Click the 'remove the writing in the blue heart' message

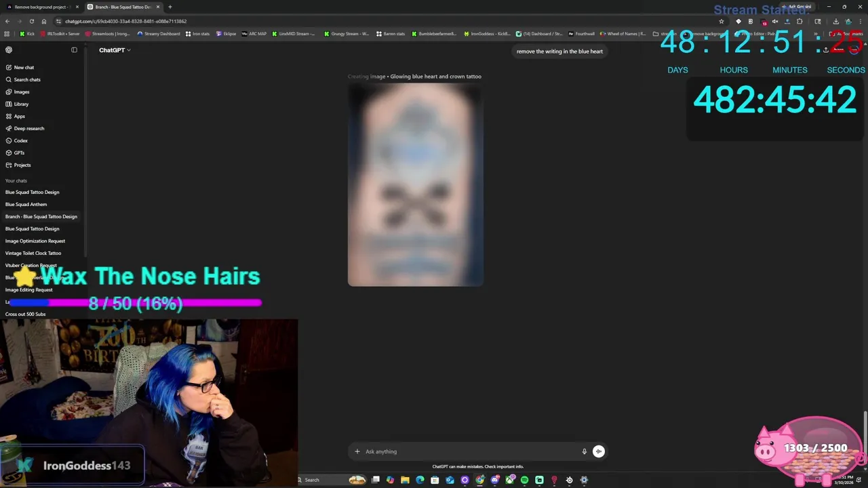pos(559,52)
